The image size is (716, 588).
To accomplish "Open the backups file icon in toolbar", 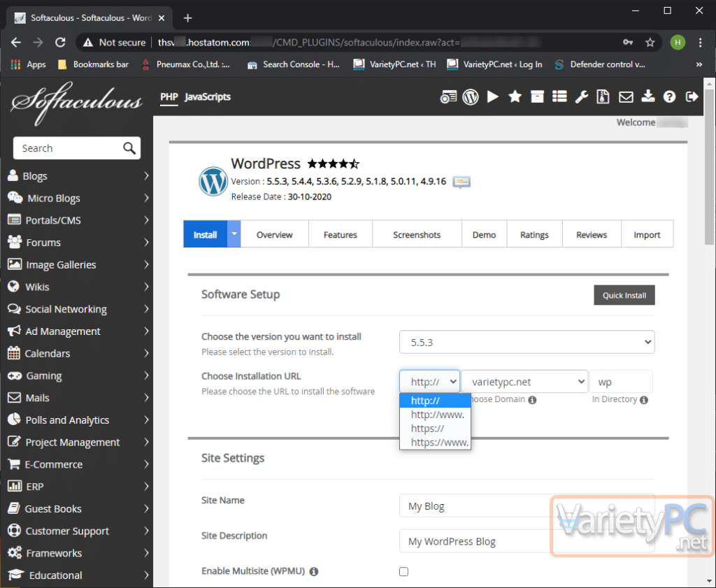I will (x=603, y=96).
